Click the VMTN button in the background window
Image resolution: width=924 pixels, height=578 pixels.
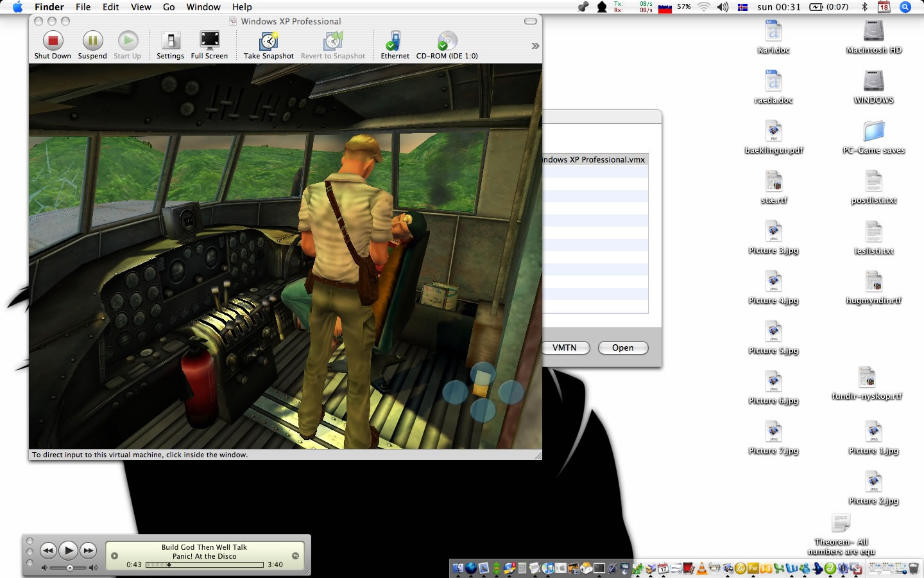pyautogui.click(x=565, y=347)
